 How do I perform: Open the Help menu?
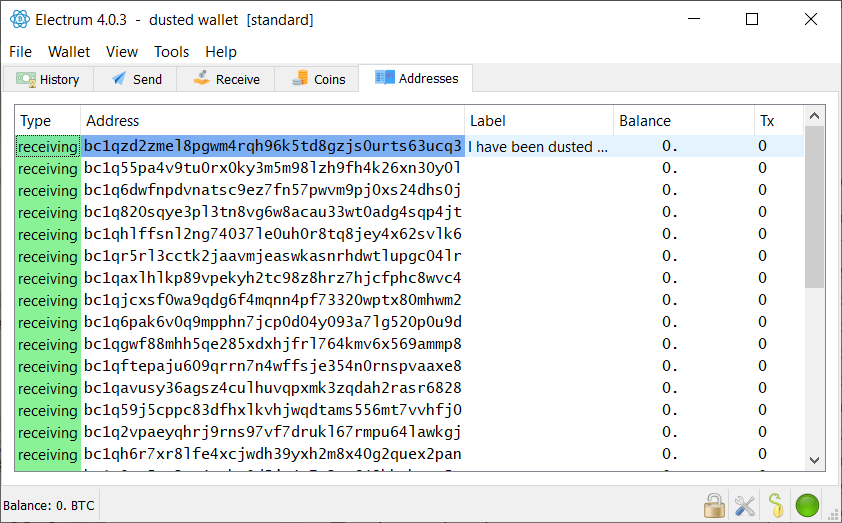coord(221,52)
